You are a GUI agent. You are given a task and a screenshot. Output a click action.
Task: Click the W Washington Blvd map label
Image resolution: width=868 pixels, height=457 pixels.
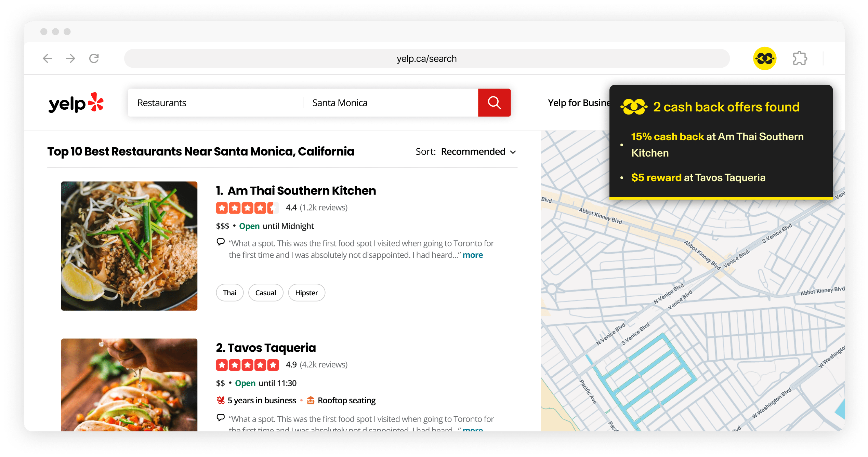point(771,403)
